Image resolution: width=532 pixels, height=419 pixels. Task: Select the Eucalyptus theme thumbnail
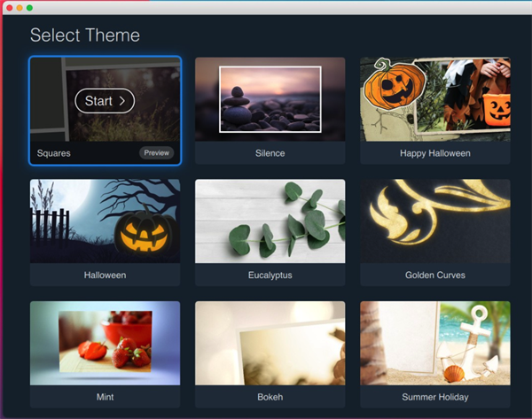coord(270,221)
